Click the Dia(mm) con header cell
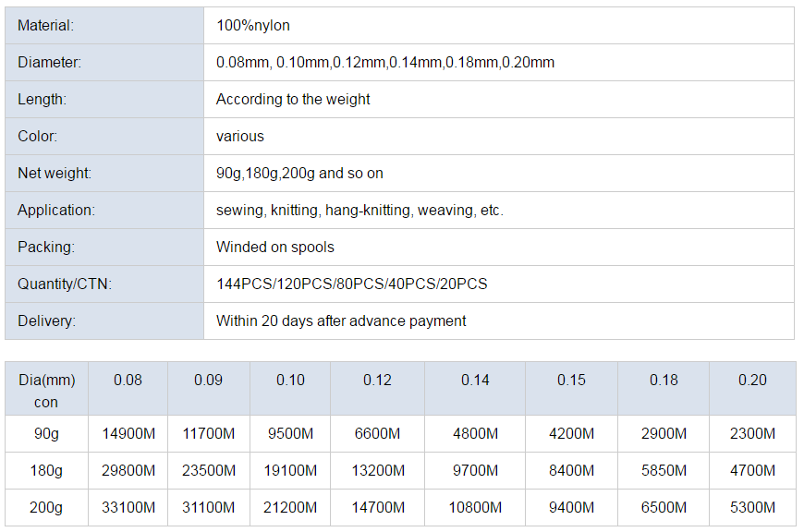804x532 pixels. pyautogui.click(x=46, y=389)
